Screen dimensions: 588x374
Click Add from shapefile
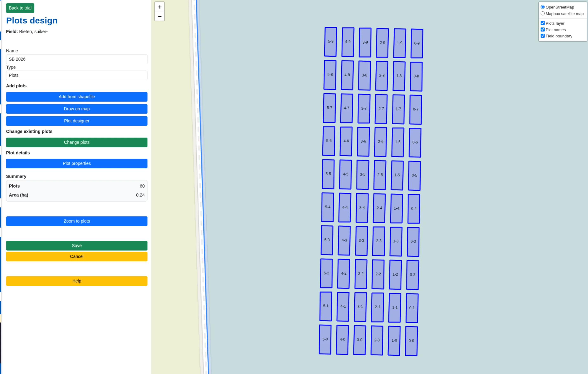tap(77, 97)
